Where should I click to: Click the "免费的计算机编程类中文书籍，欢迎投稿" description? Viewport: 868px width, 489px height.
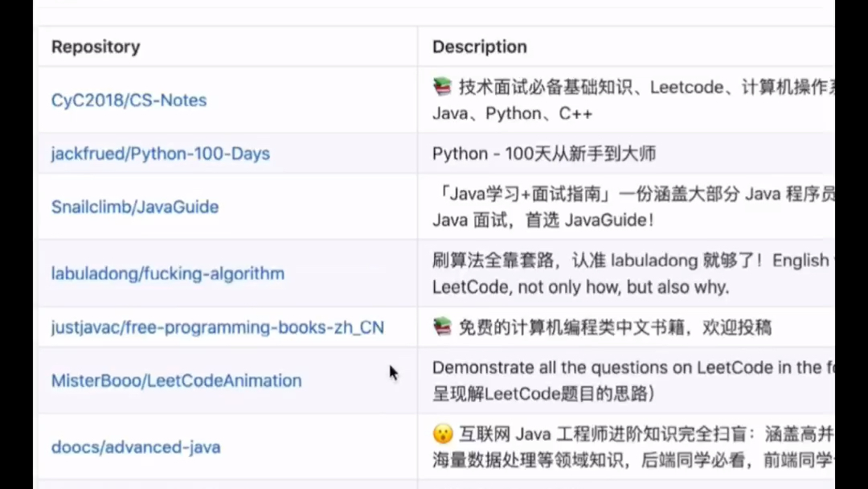point(615,327)
